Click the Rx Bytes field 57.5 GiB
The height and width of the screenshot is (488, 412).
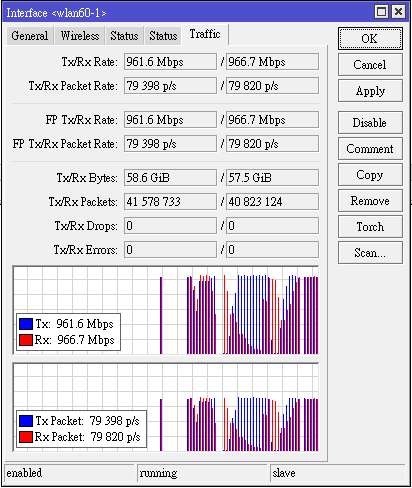coord(272,178)
